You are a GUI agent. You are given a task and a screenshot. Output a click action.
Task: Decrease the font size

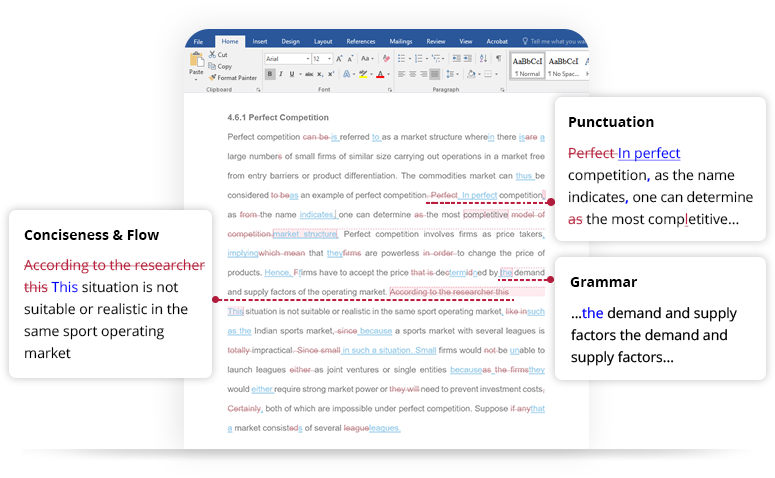click(x=350, y=59)
